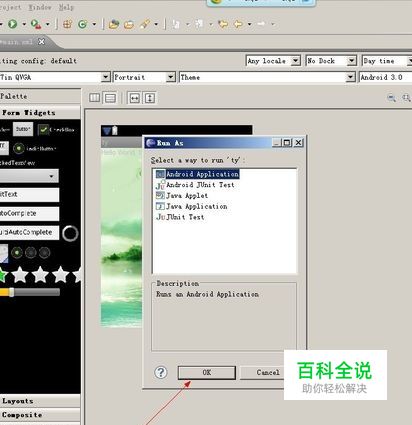Open the No Dock combo box

pyautogui.click(x=331, y=61)
